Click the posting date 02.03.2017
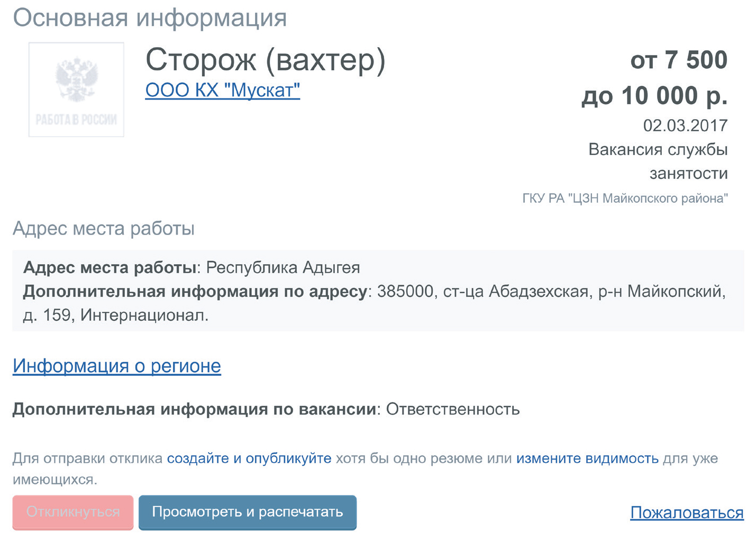756x541 pixels. (685, 125)
